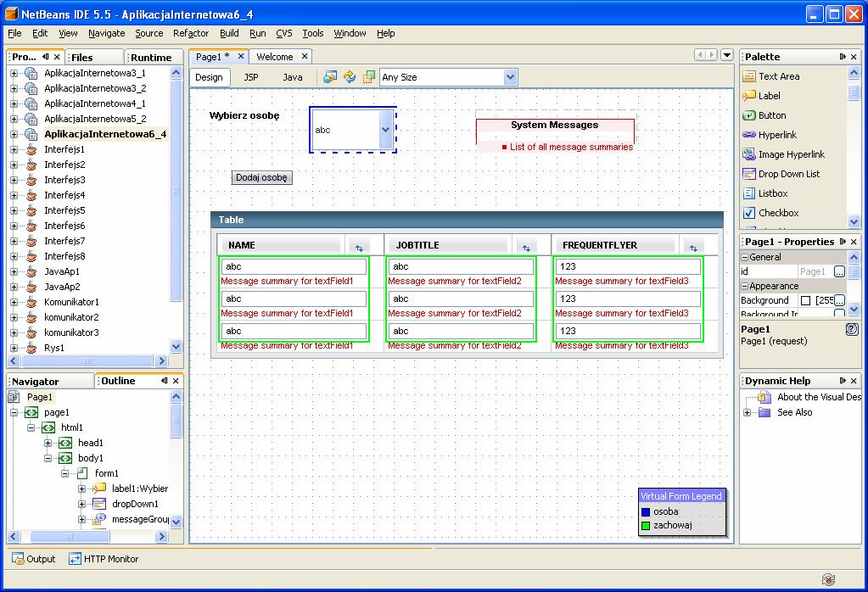The image size is (868, 592).
Task: Open the HTTP Monitor icon
Action: [x=75, y=559]
